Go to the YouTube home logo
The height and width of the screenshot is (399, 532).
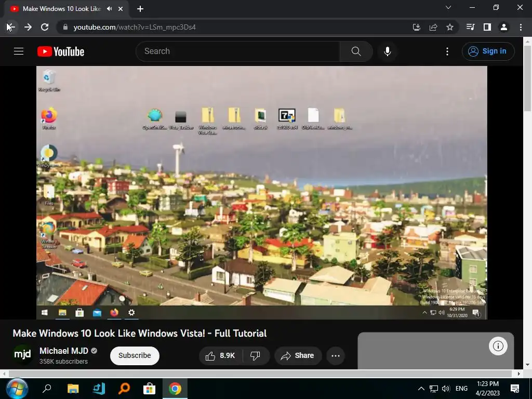[x=61, y=51]
